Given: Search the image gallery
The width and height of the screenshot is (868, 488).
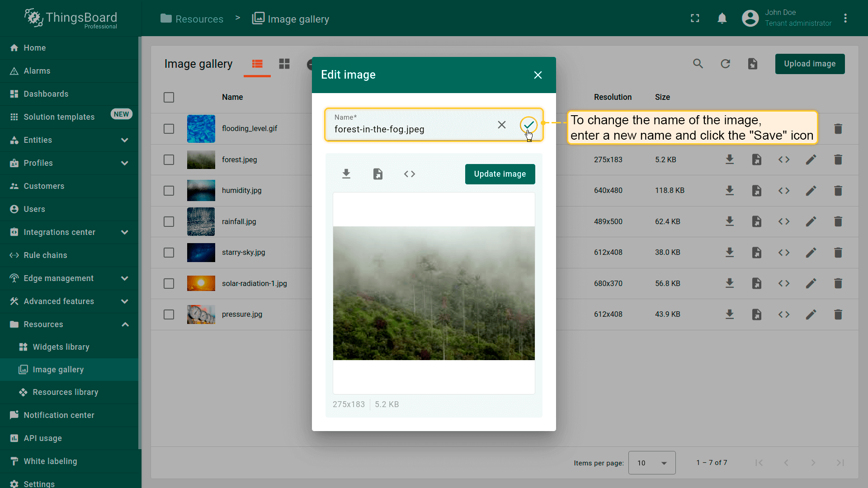Looking at the screenshot, I should (x=698, y=64).
